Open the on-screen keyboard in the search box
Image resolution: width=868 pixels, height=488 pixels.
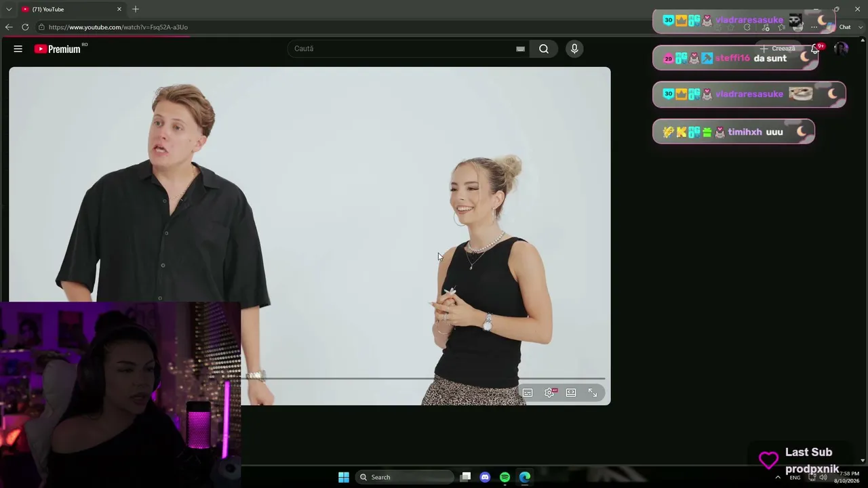520,49
